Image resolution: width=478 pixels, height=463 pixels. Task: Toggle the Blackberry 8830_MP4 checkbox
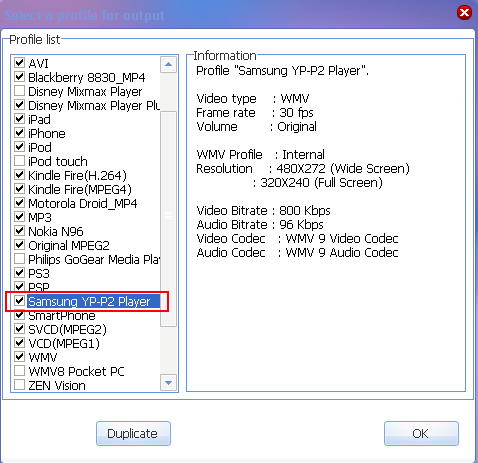(20, 76)
